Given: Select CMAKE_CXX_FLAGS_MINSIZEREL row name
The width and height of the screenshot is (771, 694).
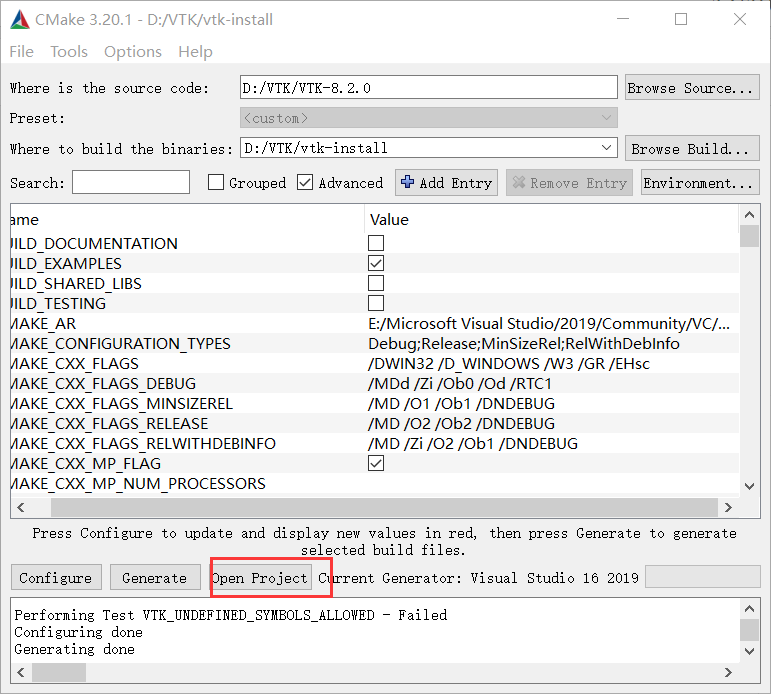Looking at the screenshot, I should click(x=122, y=403).
